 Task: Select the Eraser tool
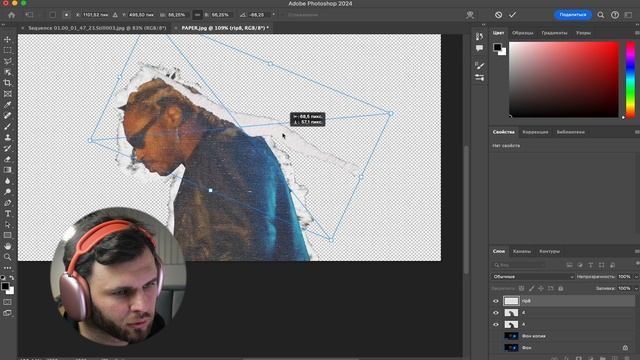coord(7,159)
